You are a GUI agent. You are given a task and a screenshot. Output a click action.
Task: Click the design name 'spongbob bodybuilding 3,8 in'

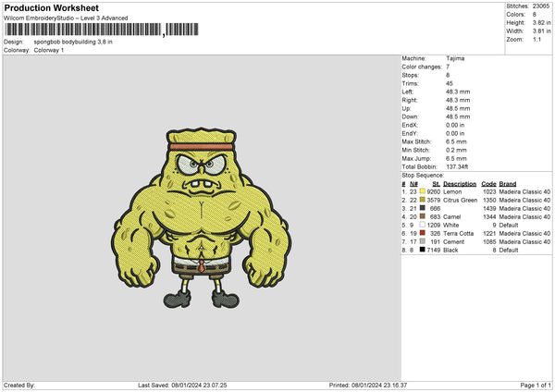(x=73, y=42)
